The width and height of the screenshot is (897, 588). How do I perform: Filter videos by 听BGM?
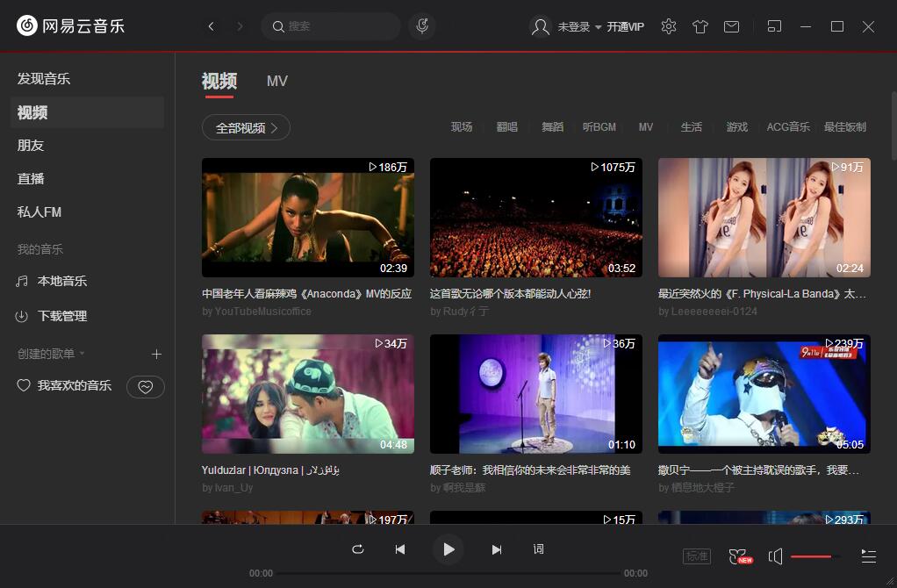point(599,127)
